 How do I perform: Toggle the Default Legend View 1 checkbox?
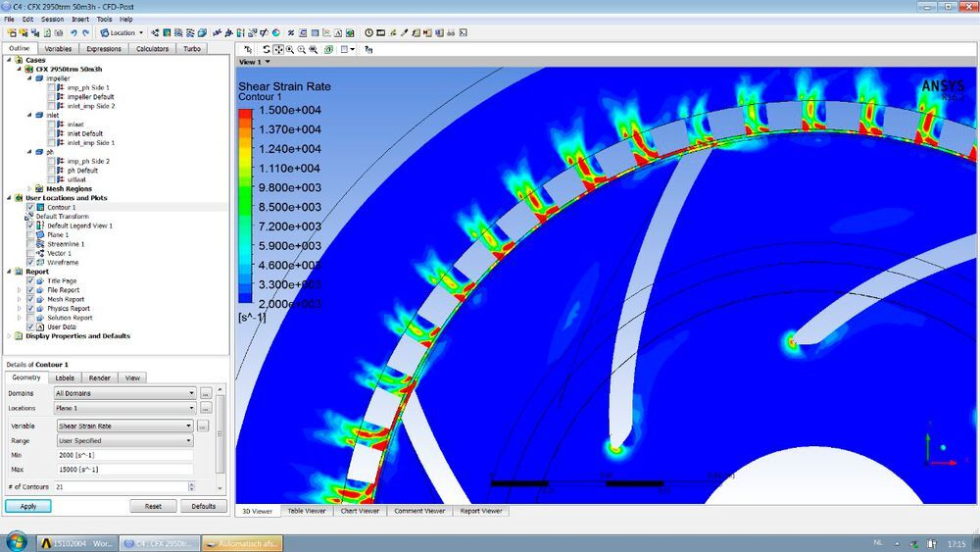[30, 226]
